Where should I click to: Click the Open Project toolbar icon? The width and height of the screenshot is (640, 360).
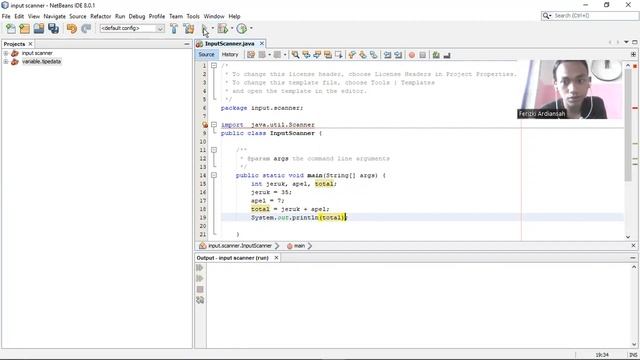pos(39,29)
